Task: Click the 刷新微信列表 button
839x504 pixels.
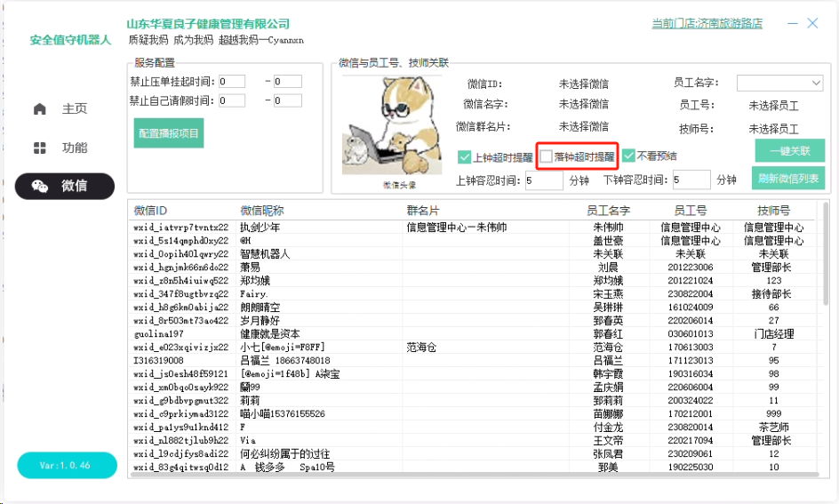Action: [x=788, y=178]
